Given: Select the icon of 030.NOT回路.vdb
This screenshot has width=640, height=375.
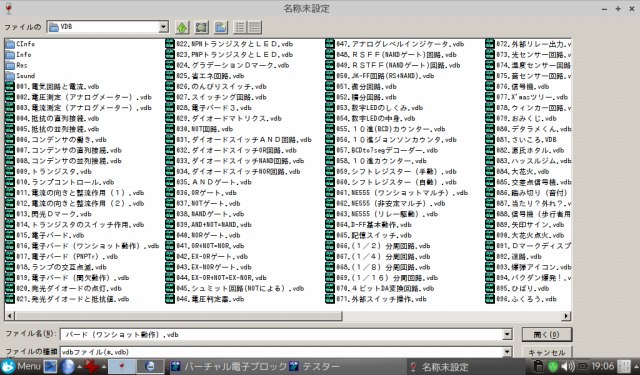Looking at the screenshot, I should 170,129.
